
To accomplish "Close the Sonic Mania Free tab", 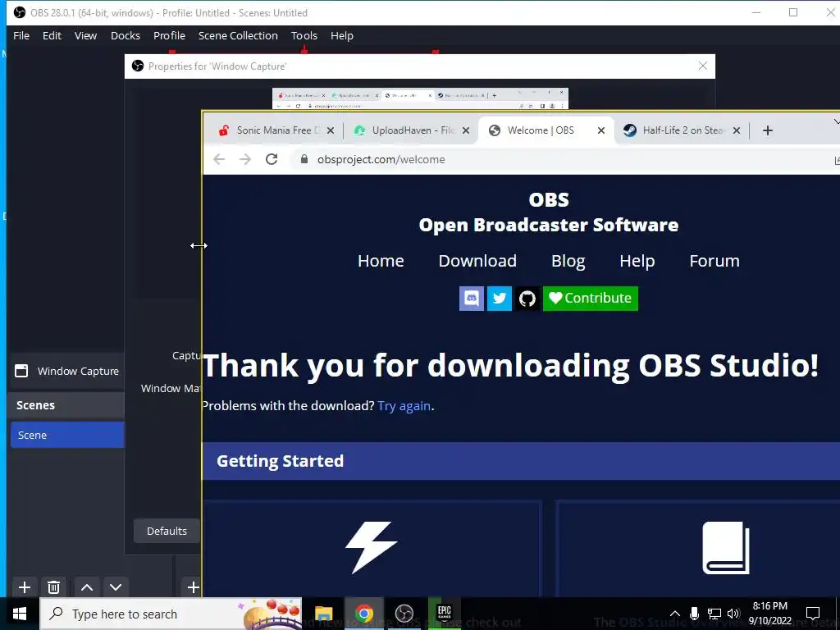I will coord(331,130).
